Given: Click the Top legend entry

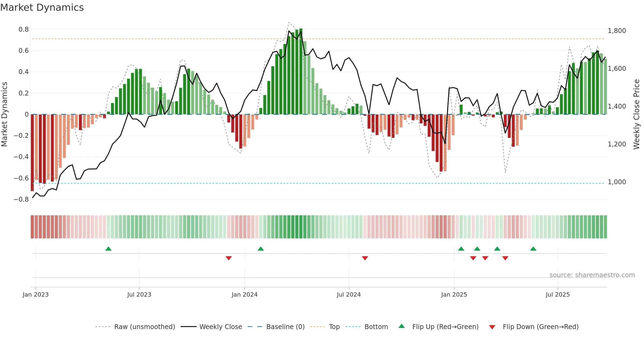Looking at the screenshot, I should 325,327.
